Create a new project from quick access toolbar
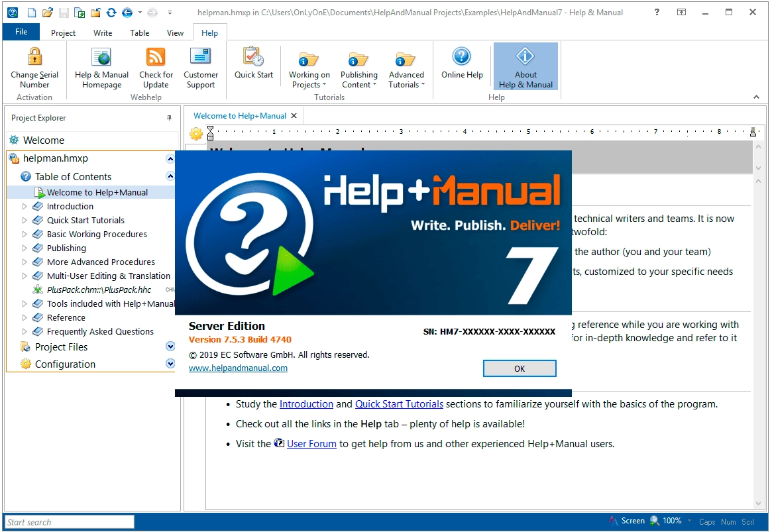This screenshot has width=770, height=532. point(31,13)
